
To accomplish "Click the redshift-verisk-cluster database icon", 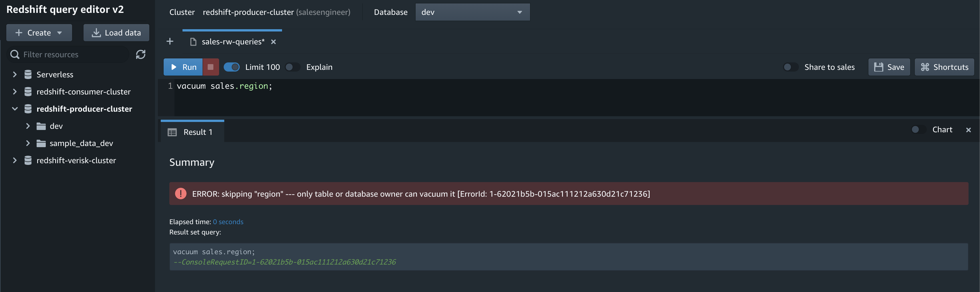I will (x=28, y=160).
